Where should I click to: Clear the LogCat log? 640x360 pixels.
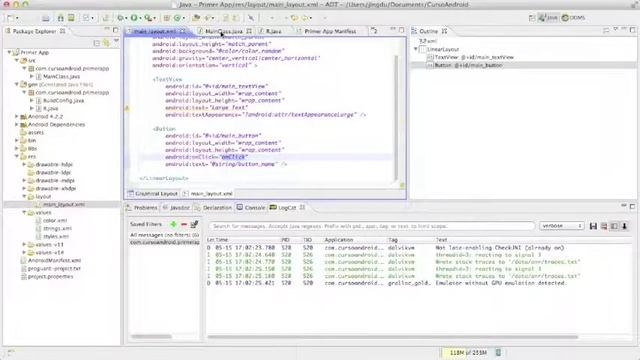click(604, 226)
